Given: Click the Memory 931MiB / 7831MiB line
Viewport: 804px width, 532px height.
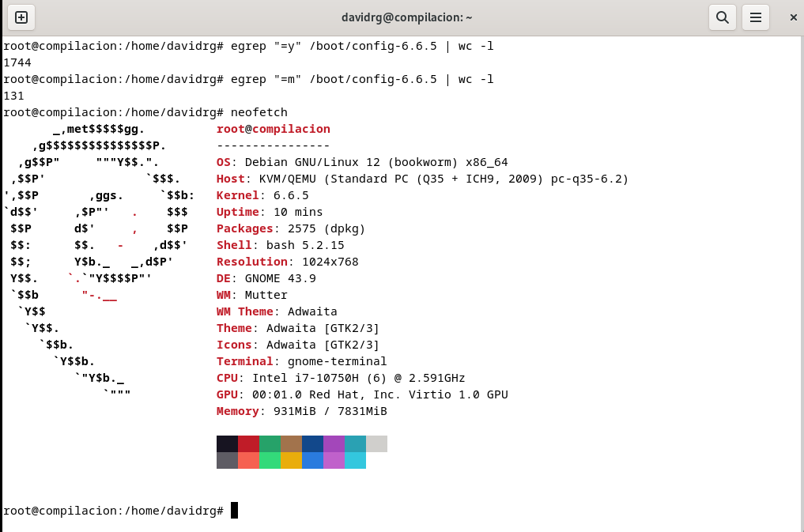Looking at the screenshot, I should [301, 411].
